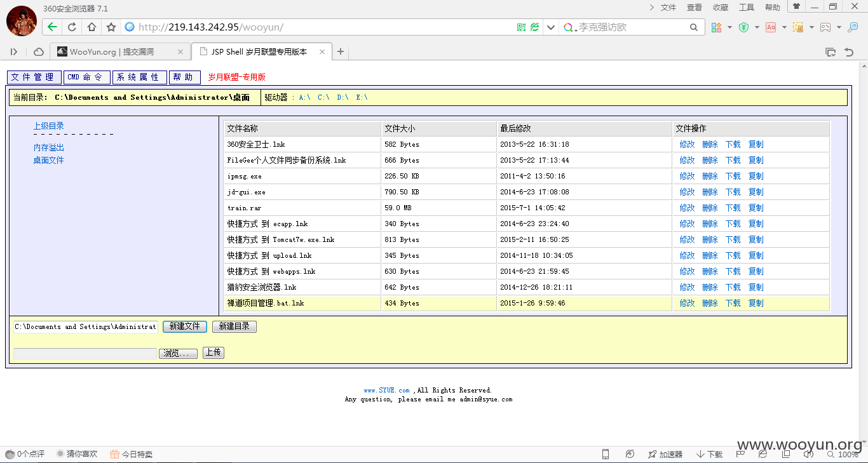Click 修改 for jd-gui.exe
The image size is (868, 463).
click(688, 192)
